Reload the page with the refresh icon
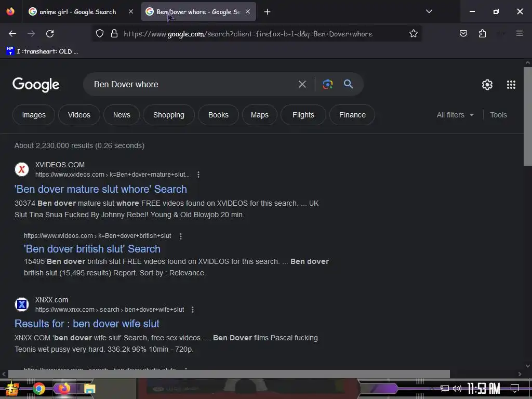 [50, 34]
